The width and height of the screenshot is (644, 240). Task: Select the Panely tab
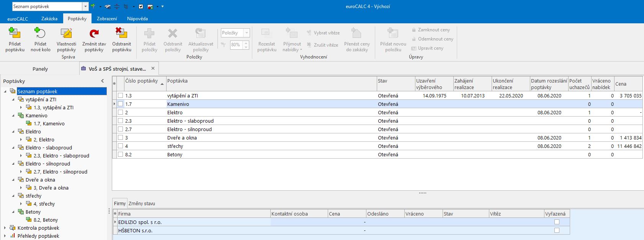click(x=40, y=69)
